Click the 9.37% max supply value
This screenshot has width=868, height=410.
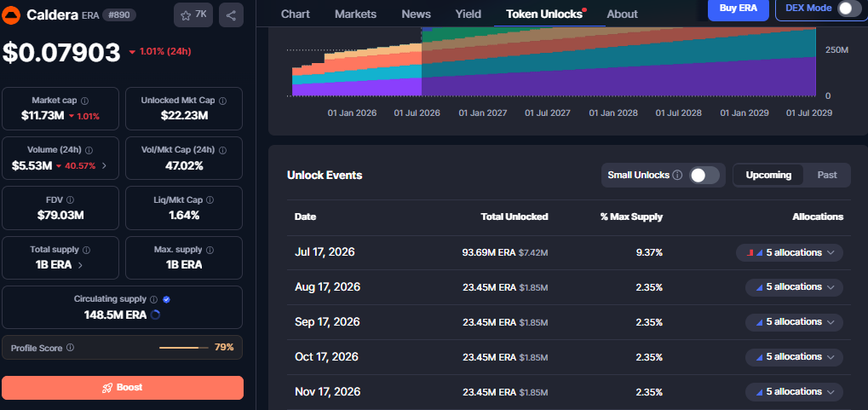649,252
